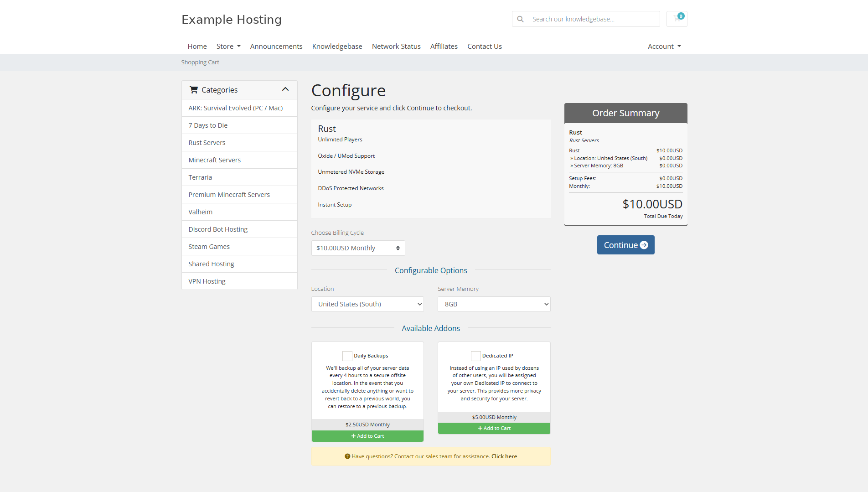Click the Shopping Cart breadcrumb

tap(200, 62)
